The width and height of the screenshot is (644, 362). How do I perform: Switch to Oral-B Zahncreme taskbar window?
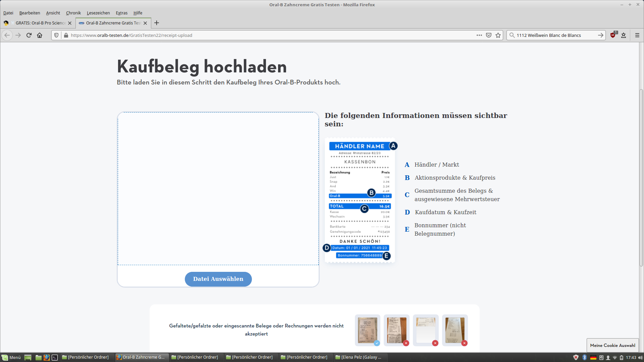click(141, 357)
